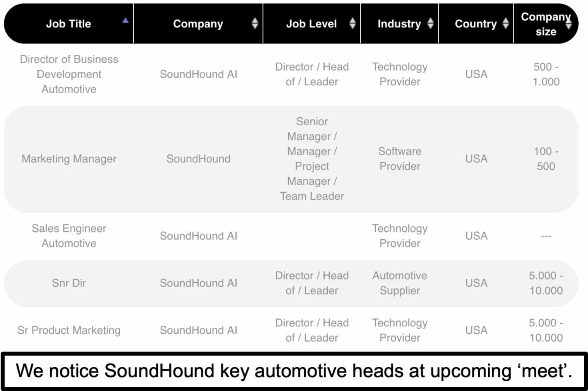Select the Company column header text
This screenshot has width=588, height=391.
tap(198, 24)
